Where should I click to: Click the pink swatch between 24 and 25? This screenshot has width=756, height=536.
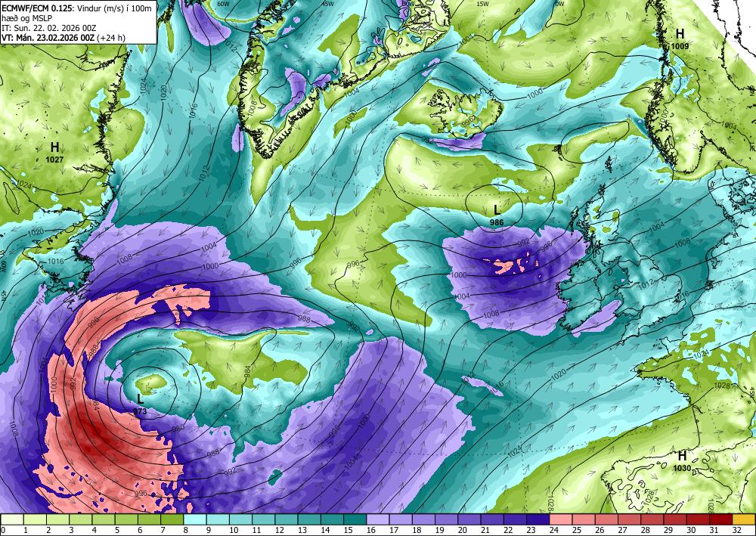(x=562, y=519)
